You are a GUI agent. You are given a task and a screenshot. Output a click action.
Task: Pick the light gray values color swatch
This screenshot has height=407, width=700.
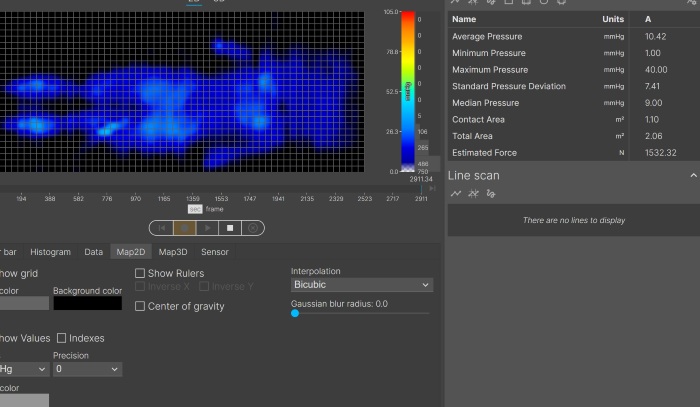24,400
